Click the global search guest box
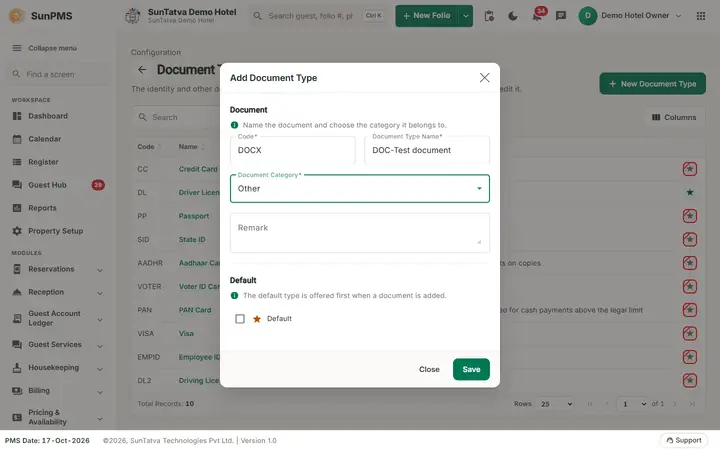Image resolution: width=720 pixels, height=450 pixels. [319, 16]
